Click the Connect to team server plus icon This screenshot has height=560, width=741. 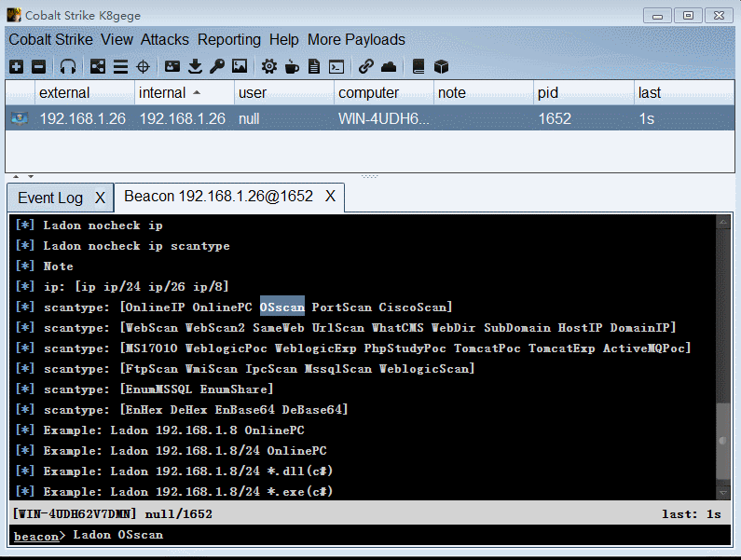(x=17, y=67)
